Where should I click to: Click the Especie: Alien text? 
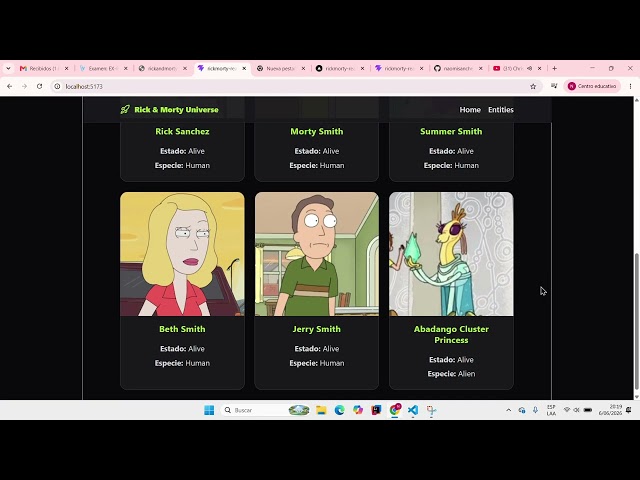(451, 373)
